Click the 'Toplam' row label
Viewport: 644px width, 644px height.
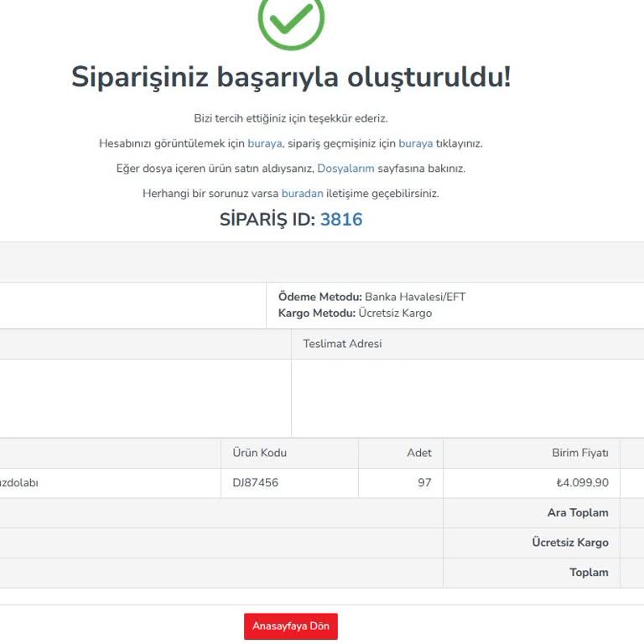click(589, 572)
